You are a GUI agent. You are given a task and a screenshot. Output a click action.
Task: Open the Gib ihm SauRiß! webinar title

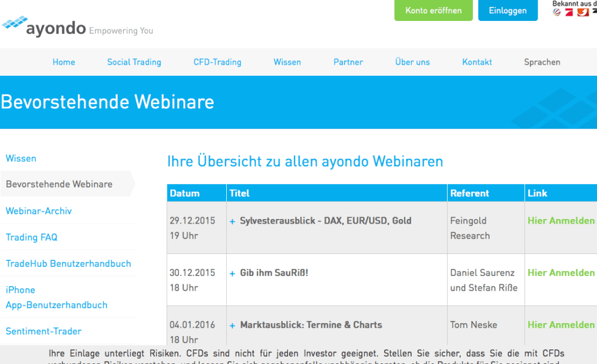(274, 273)
